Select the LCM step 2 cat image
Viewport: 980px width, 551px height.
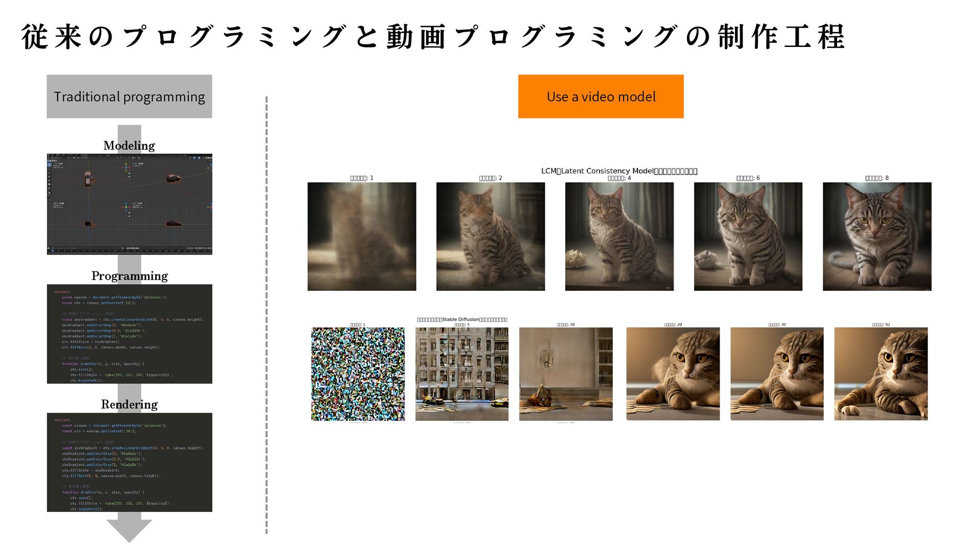491,237
